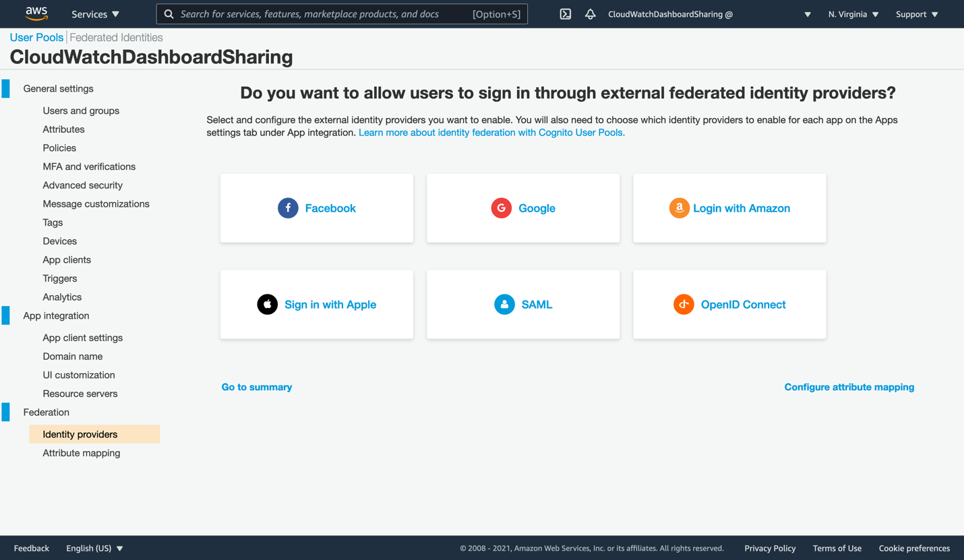The height and width of the screenshot is (560, 964).
Task: Select the Google identity provider
Action: point(523,208)
